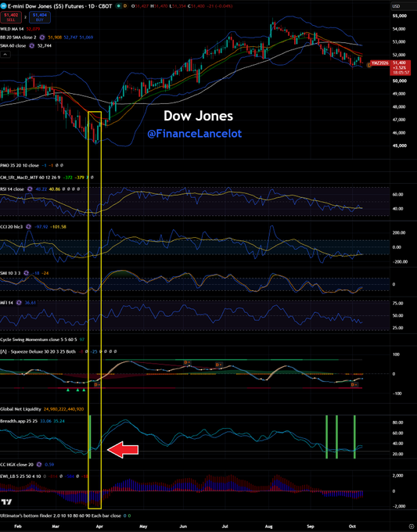Click the WILD MA value 52,079
Viewport: 417px width, 532px height.
(x=33, y=29)
